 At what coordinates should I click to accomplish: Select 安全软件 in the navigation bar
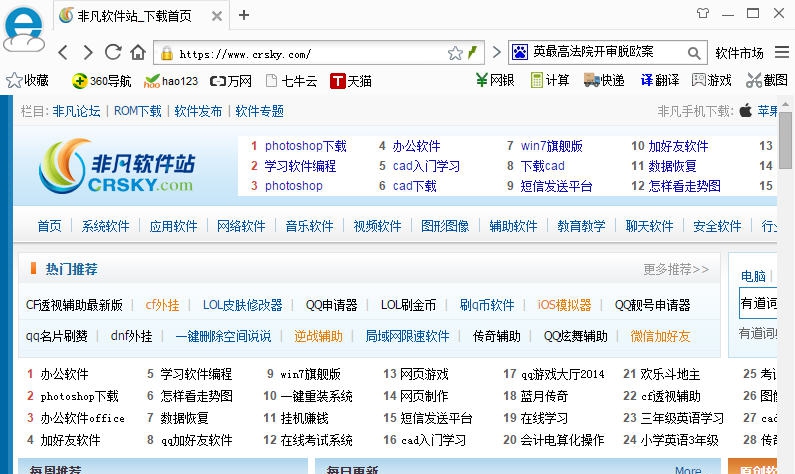click(x=717, y=226)
